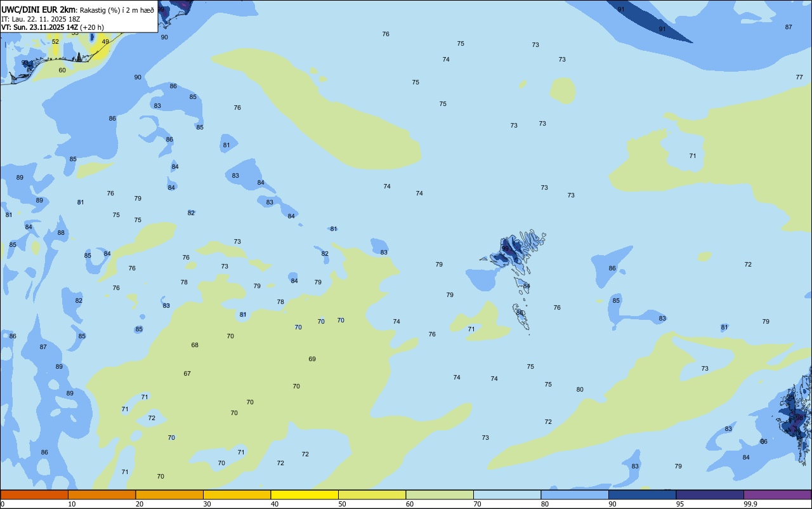The height and width of the screenshot is (509, 812).
Task: Click the '95' legend tick label
Action: (x=680, y=504)
